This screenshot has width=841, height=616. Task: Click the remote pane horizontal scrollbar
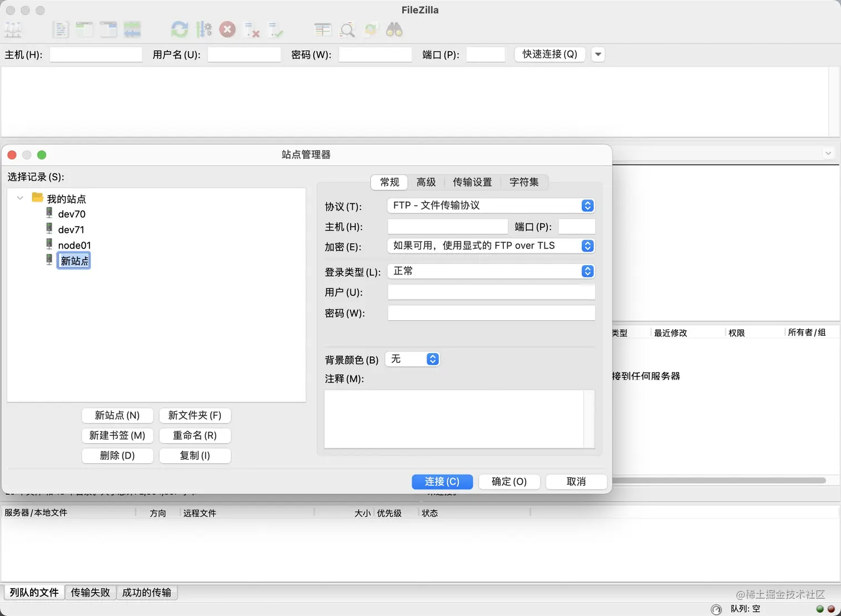719,480
